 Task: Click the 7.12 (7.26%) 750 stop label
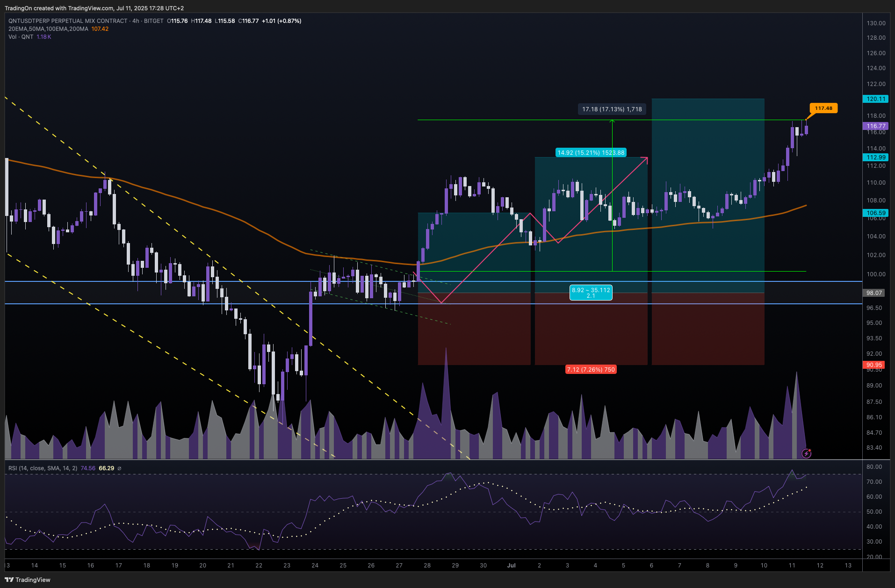pos(591,370)
